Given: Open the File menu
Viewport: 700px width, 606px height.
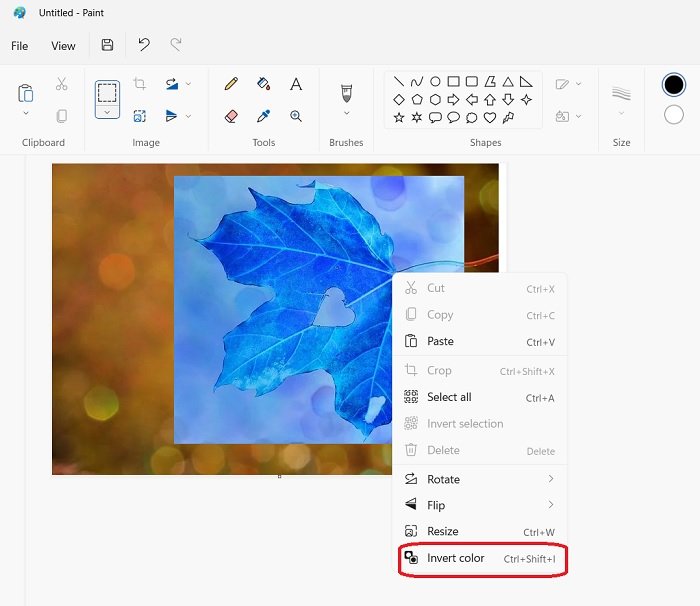Looking at the screenshot, I should point(19,46).
